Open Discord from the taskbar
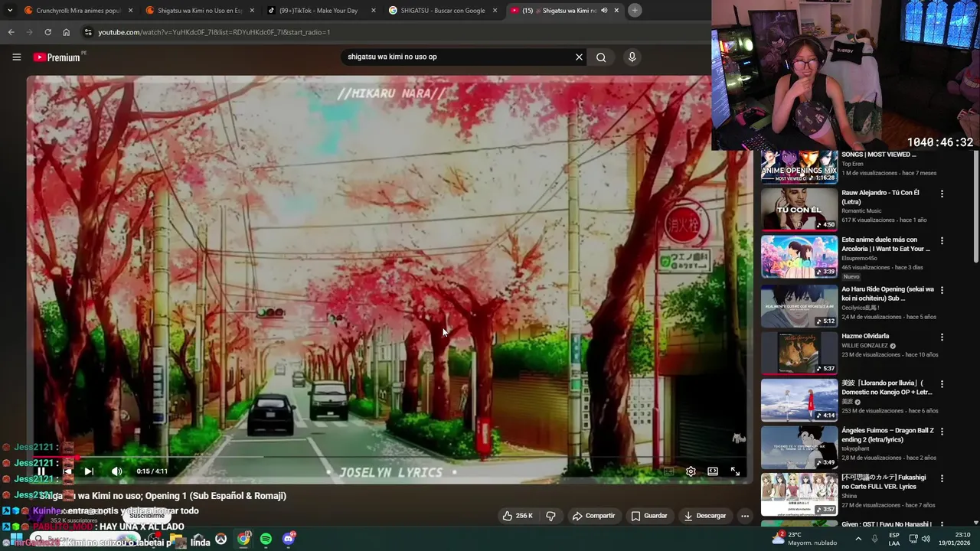The height and width of the screenshot is (551, 980). point(289,539)
